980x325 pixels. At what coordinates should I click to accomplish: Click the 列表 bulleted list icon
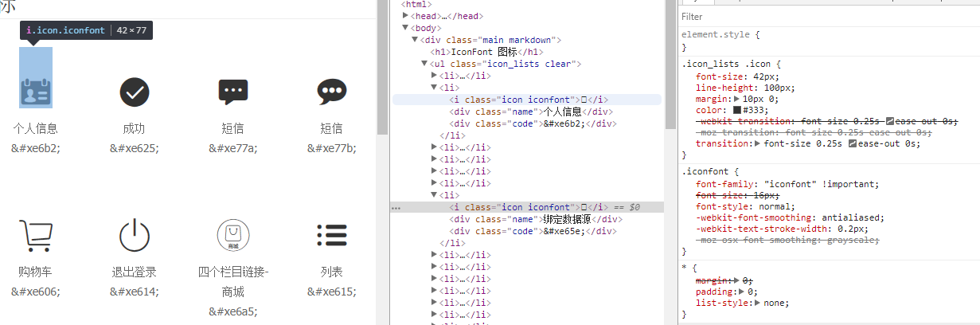332,236
